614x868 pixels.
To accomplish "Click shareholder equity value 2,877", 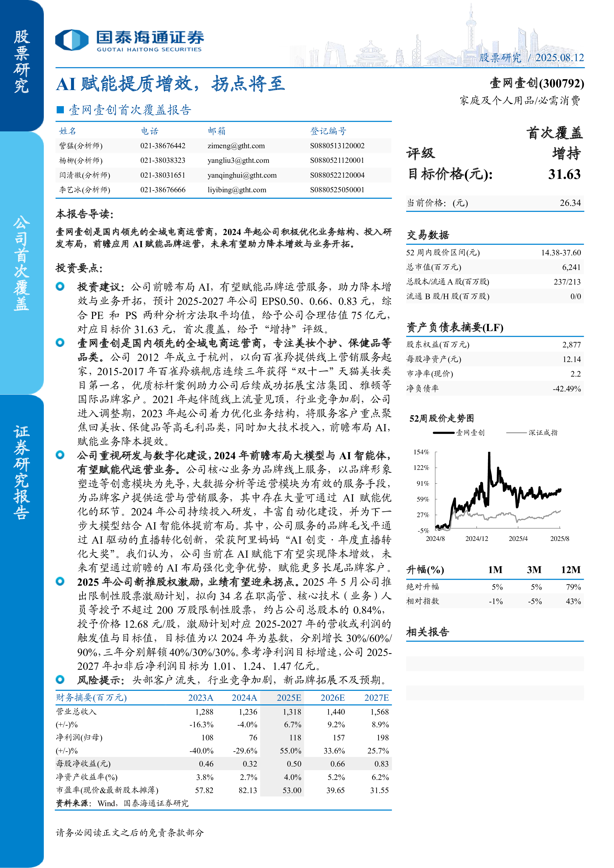I will (571, 345).
